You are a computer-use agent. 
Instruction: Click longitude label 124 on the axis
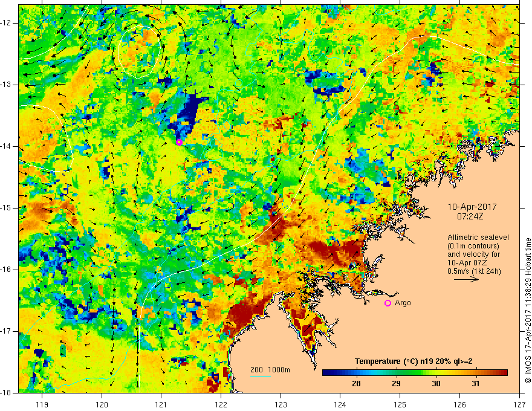[340, 404]
